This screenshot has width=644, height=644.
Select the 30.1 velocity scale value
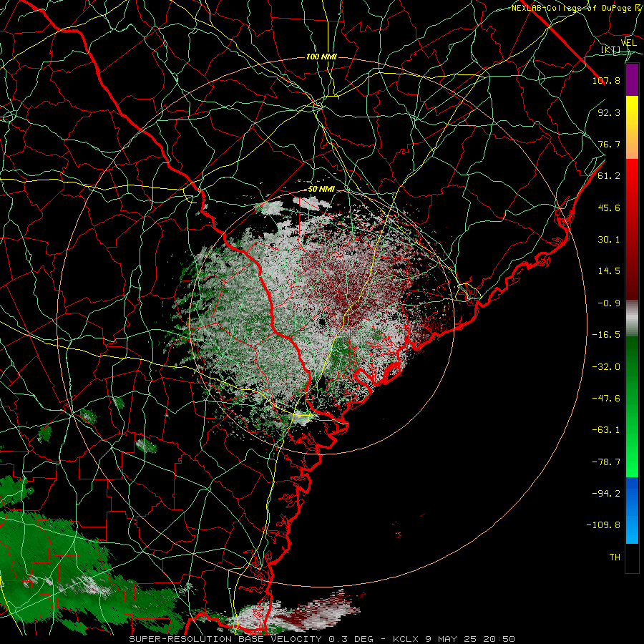[x=609, y=240]
